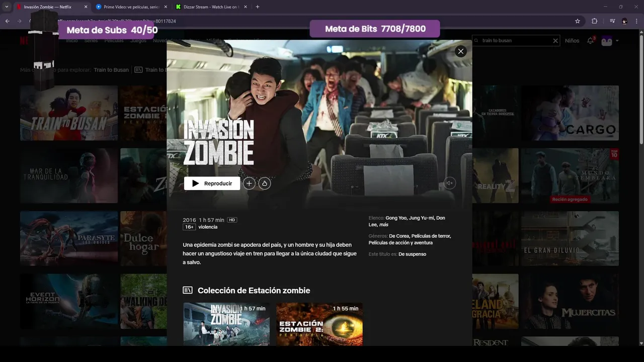
Task: Open a new browser tab
Action: tap(258, 7)
